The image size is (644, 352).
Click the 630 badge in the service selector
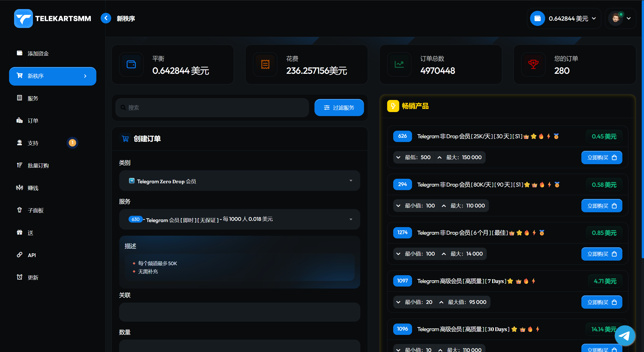(136, 219)
